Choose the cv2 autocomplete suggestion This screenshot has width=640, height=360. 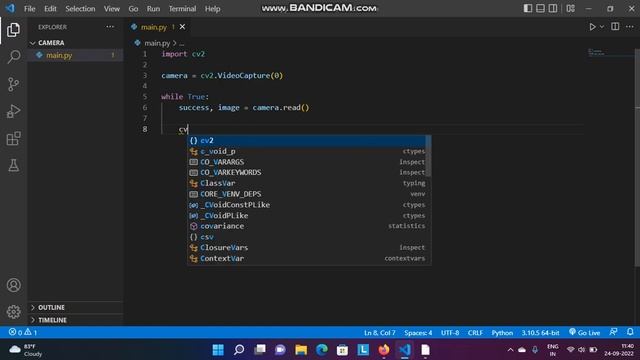coord(306,140)
